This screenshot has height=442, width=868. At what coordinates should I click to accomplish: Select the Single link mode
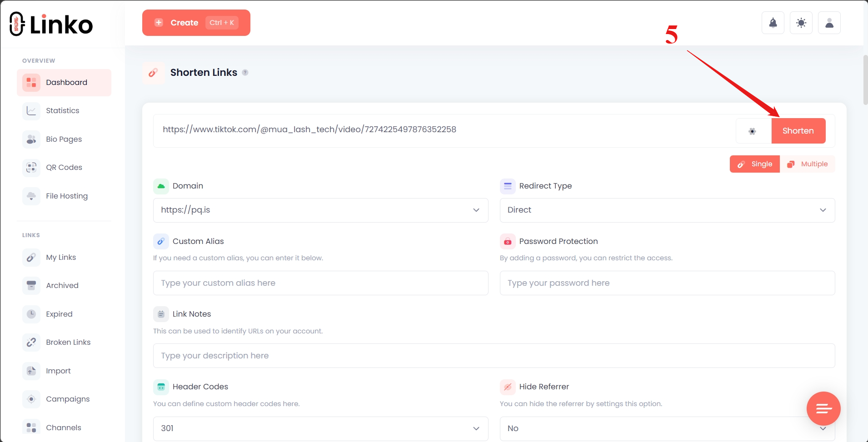point(754,164)
